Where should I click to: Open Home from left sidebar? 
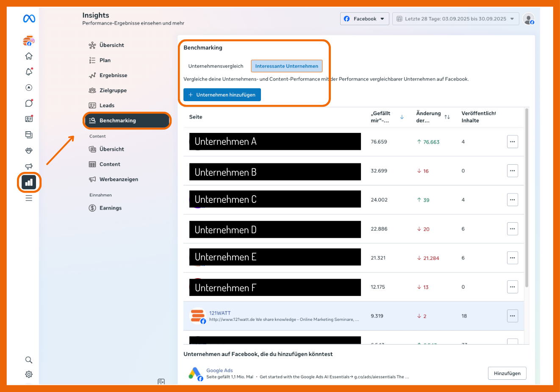point(29,56)
